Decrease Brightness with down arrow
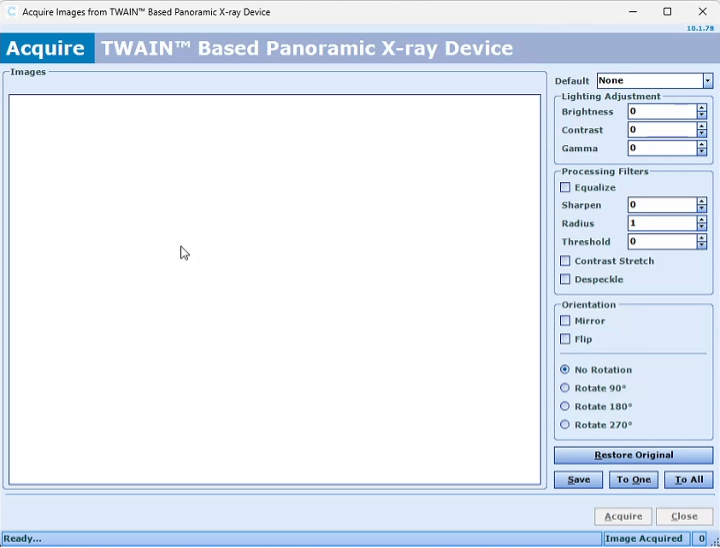720x548 pixels. tap(701, 115)
